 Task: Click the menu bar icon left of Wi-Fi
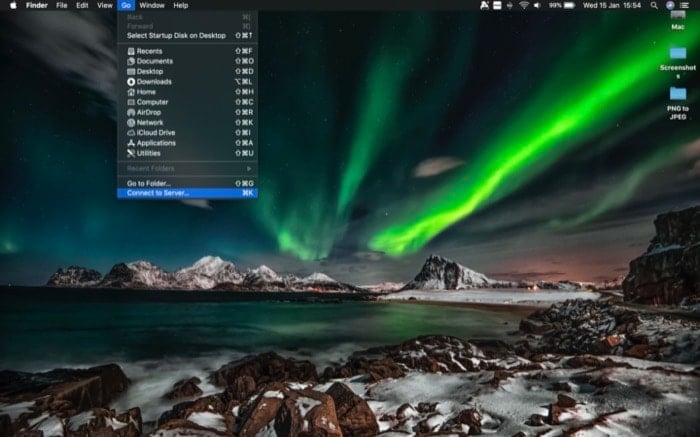coord(510,5)
